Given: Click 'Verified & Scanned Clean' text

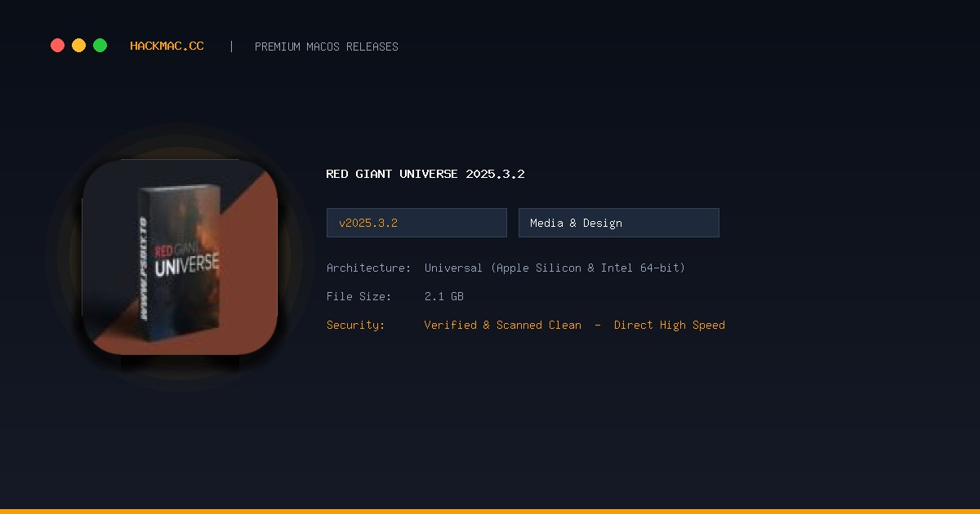Looking at the screenshot, I should coord(503,325).
